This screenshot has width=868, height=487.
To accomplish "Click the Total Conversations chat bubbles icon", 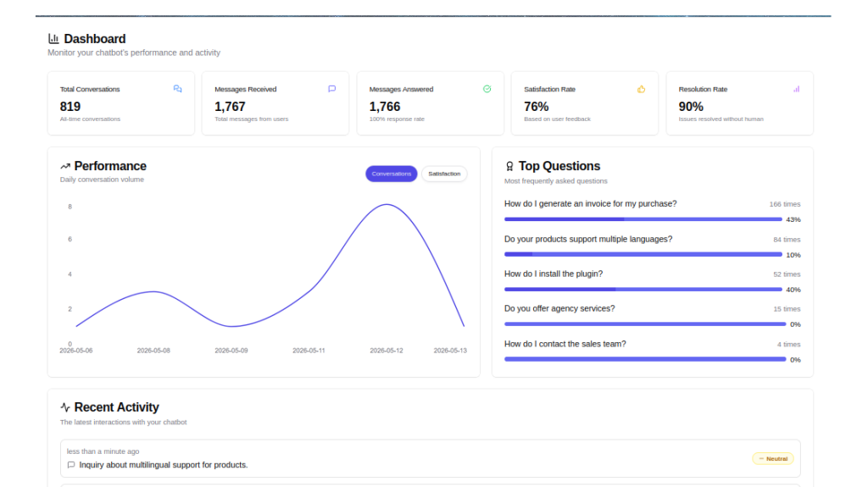I will [178, 89].
